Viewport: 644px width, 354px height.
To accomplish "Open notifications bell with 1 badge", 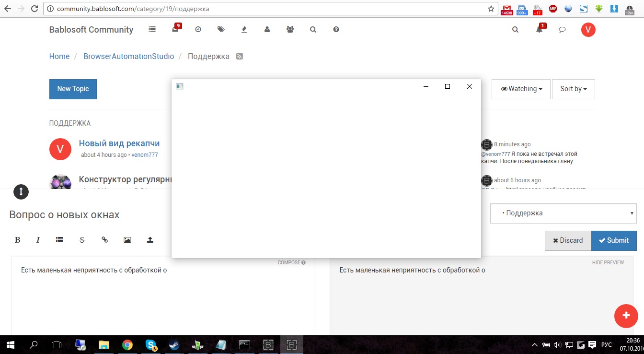I will [x=540, y=28].
